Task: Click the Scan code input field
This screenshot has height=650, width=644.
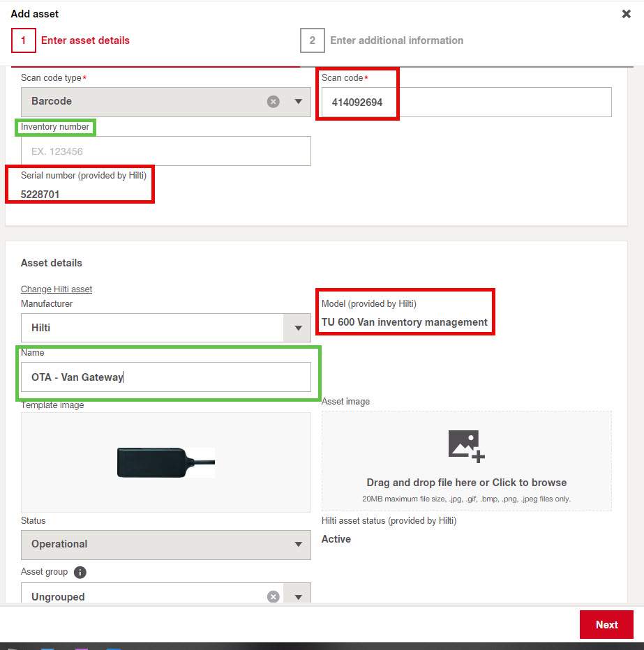Action: (x=465, y=103)
